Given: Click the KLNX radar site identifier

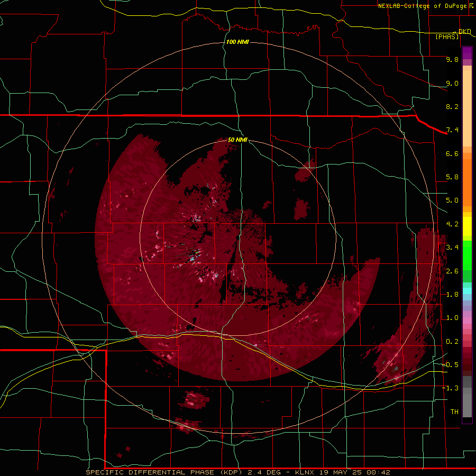Looking at the screenshot, I should (305, 472).
